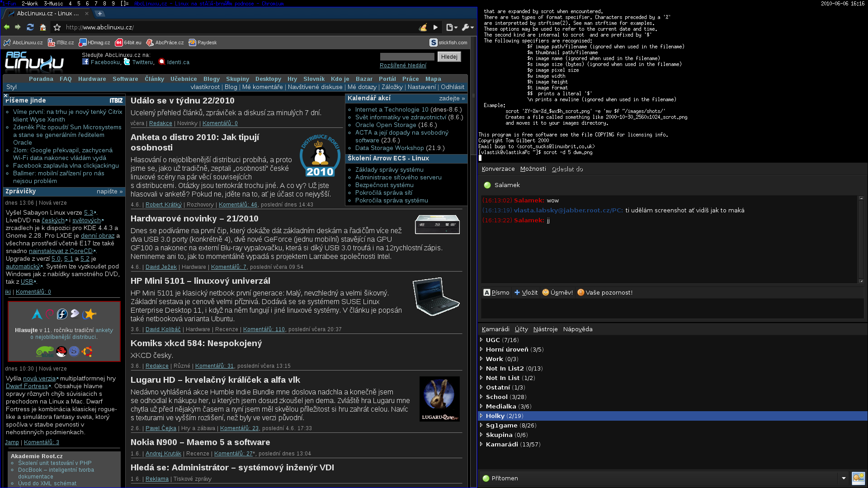Click the Arch Linux logo in the anketa banner
Viewport: 868px width, 488px height.
tap(37, 314)
